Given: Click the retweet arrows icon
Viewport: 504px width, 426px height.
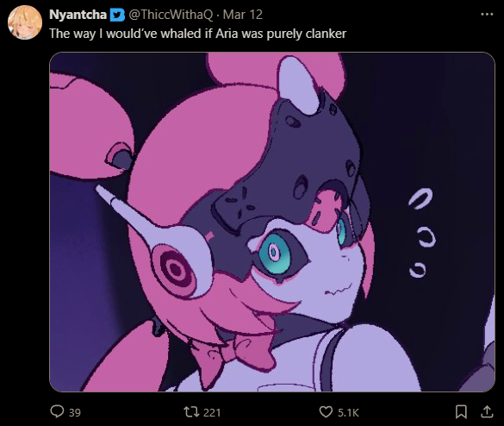Looking at the screenshot, I should point(191,411).
